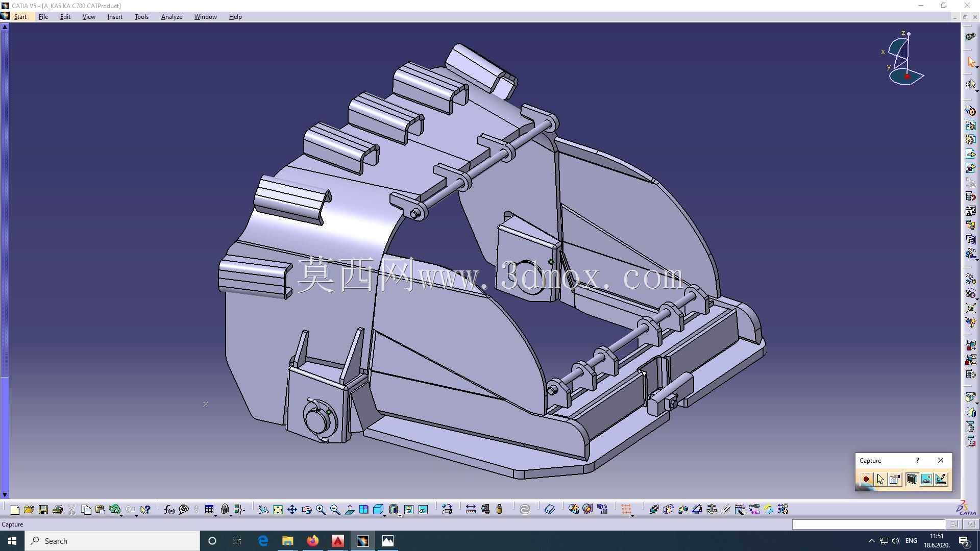Select the Rotate view tool
Viewport: 980px width, 551px height.
click(x=306, y=509)
